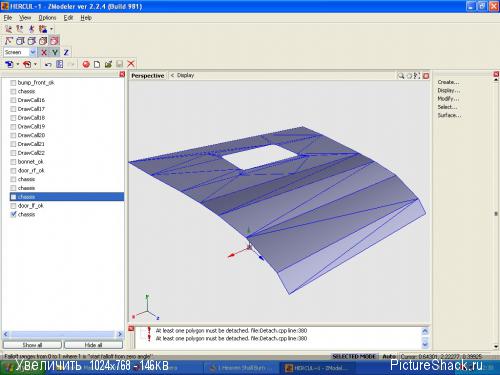Click the zoom magnifier in viewport header

coord(401,76)
